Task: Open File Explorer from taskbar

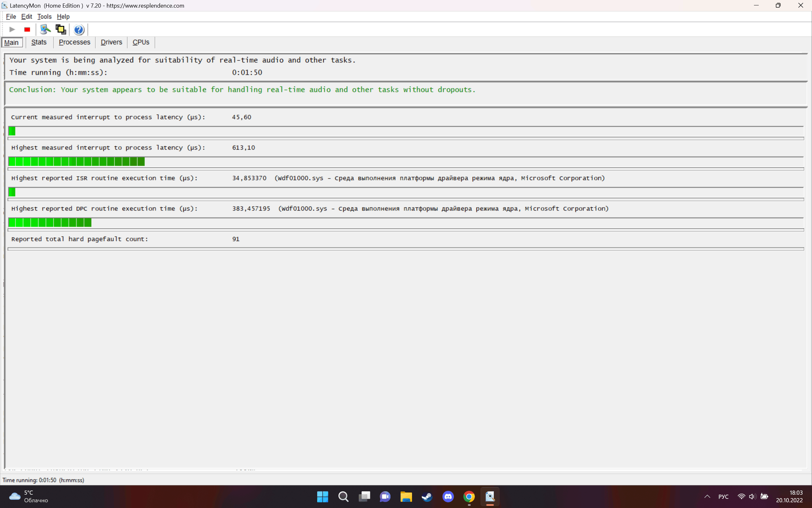Action: pyautogui.click(x=406, y=497)
